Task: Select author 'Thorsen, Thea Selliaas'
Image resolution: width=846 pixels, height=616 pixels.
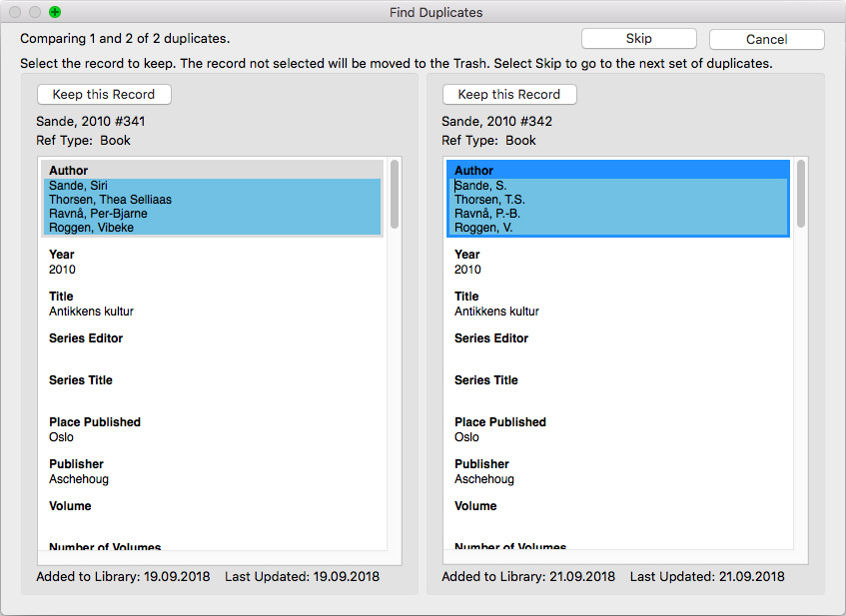Action: [110, 200]
